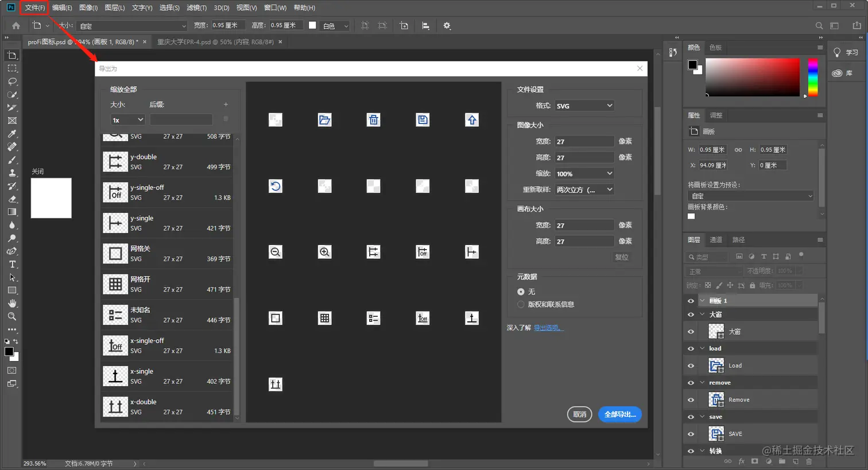This screenshot has height=470, width=868.
Task: Select 版权和联系信息 metadata radio button
Action: click(x=521, y=305)
